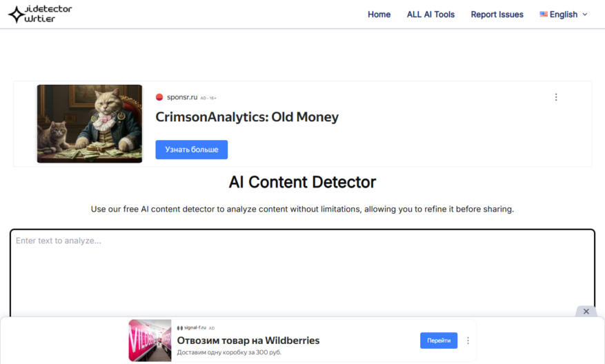Click Доставим одну коробку за 300 руб. text

point(229,352)
